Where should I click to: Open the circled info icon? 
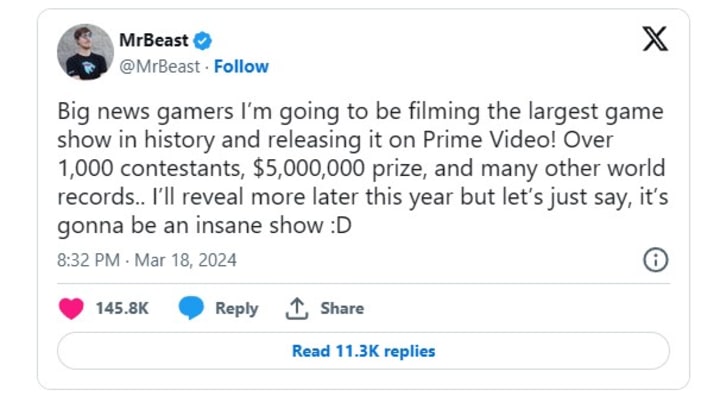[x=655, y=260]
